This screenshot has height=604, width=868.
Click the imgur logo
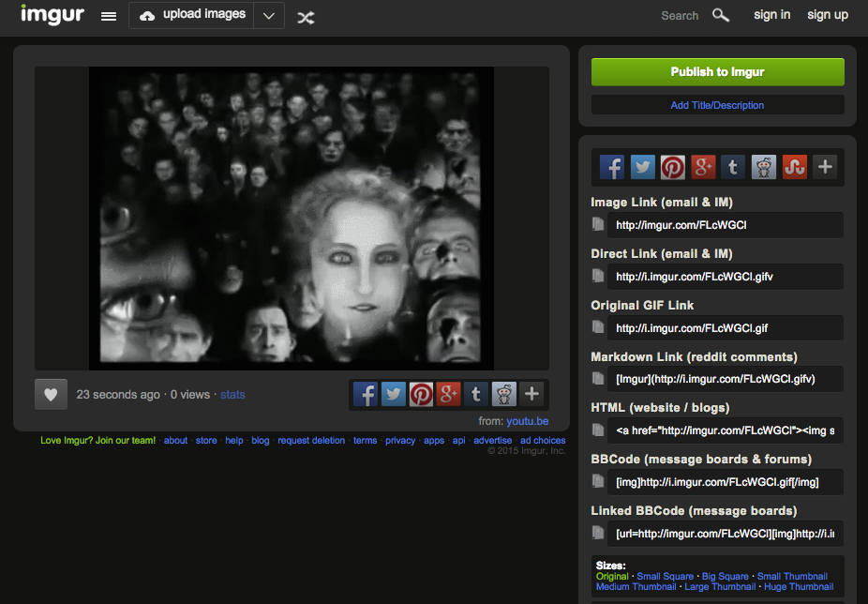(52, 15)
